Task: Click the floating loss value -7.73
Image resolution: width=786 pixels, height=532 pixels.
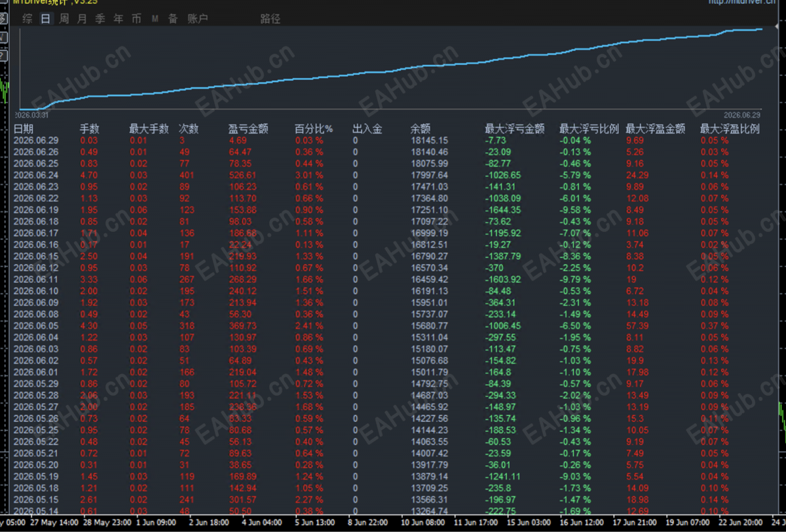Action: click(x=496, y=140)
